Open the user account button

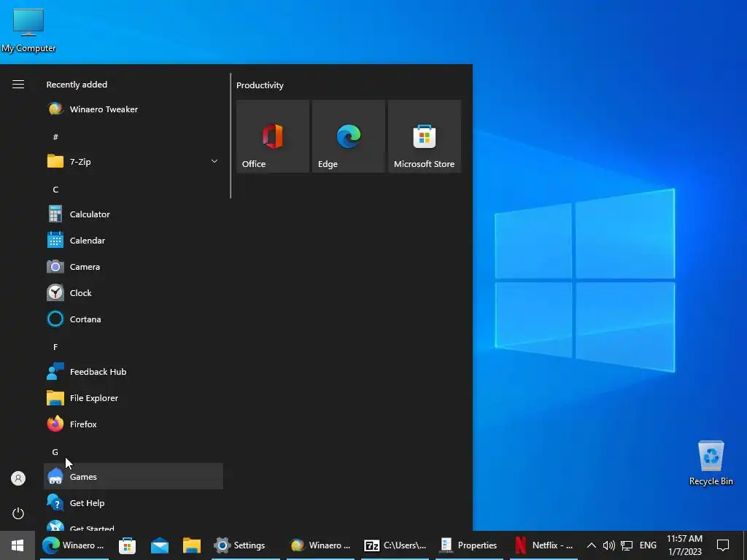point(18,478)
